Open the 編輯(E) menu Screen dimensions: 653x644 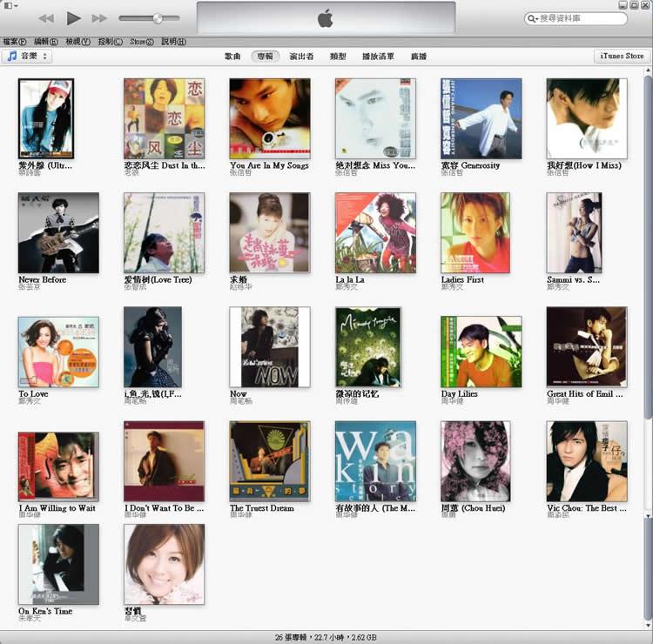coord(46,42)
